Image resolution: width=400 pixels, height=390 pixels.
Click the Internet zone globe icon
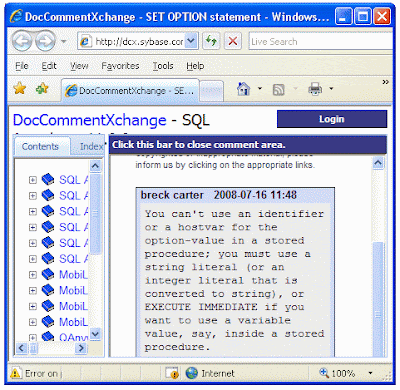click(x=192, y=373)
